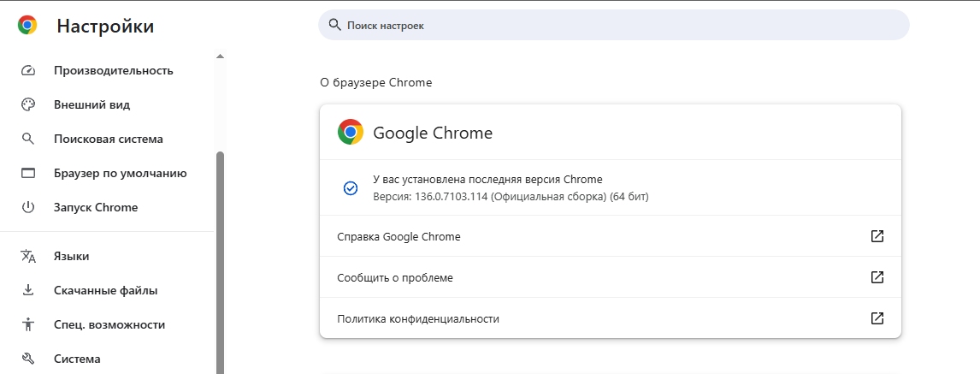Select Скачанные файлы in sidebar
Viewport: 980px width, 374px height.
[105, 290]
